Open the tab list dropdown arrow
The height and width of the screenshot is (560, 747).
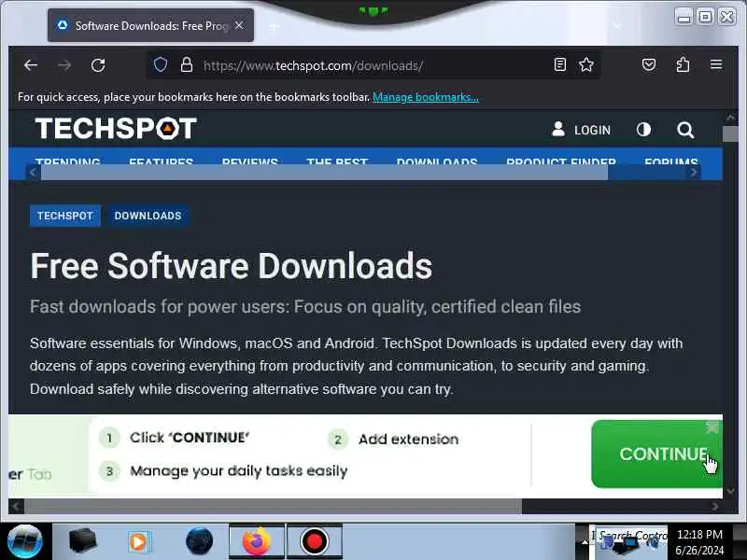click(x=617, y=26)
